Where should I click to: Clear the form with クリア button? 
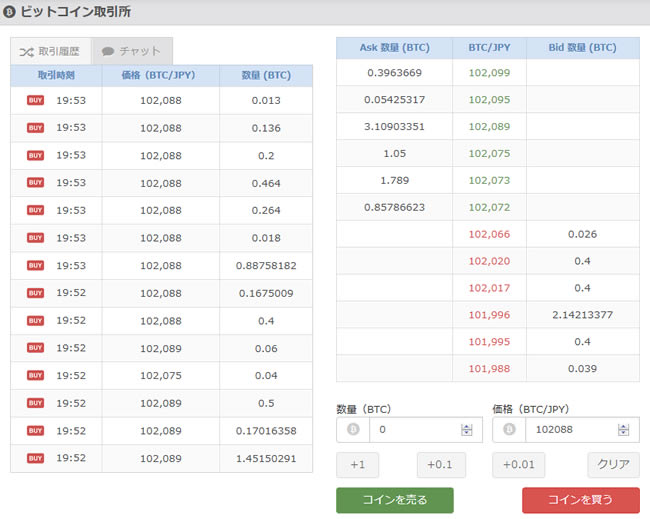click(x=614, y=465)
